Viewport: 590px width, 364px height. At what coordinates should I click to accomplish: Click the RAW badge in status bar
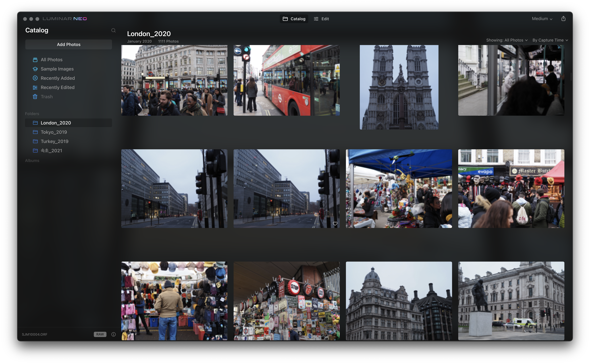100,334
